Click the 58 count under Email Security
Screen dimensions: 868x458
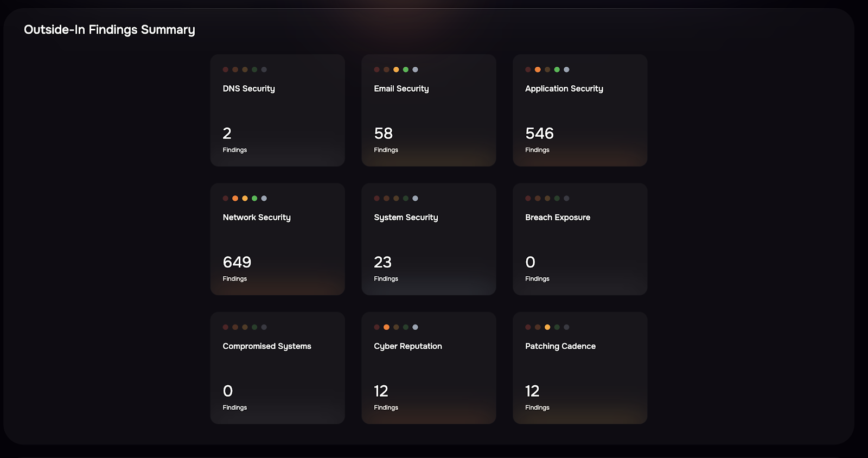383,133
